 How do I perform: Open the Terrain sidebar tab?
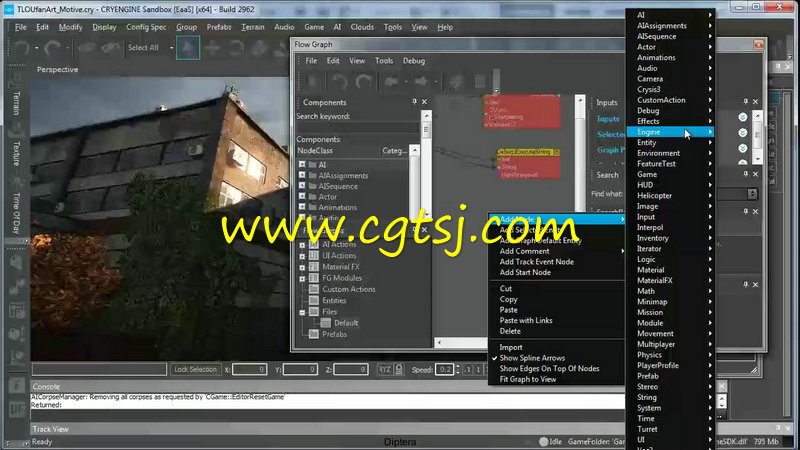tap(16, 103)
